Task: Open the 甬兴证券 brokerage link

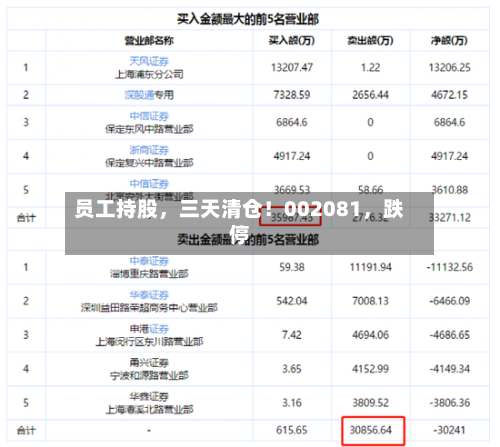Action: (x=149, y=363)
